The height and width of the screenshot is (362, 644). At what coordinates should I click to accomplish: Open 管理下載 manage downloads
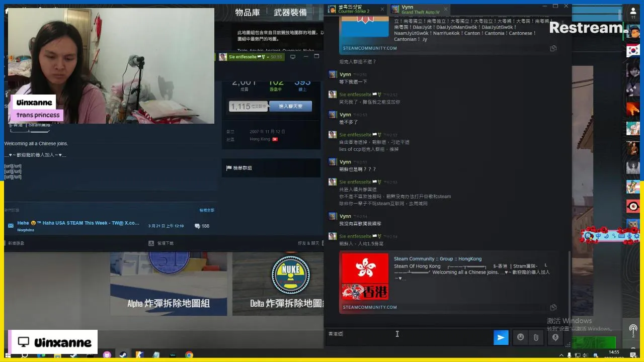[x=162, y=243]
